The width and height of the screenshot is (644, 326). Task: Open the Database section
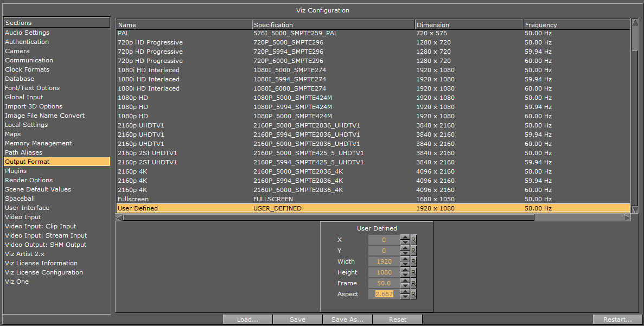(56, 79)
